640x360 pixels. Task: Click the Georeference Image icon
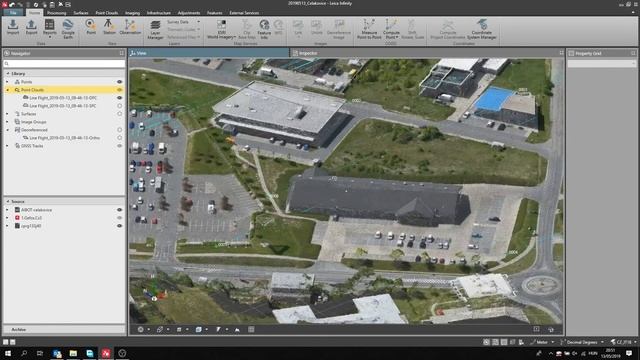pyautogui.click(x=339, y=29)
